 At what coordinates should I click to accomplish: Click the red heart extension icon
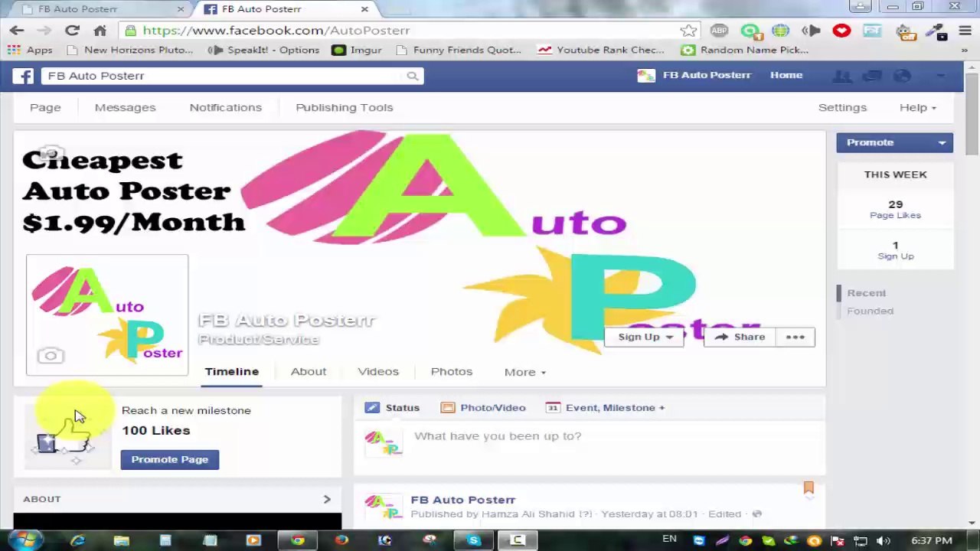coord(841,31)
